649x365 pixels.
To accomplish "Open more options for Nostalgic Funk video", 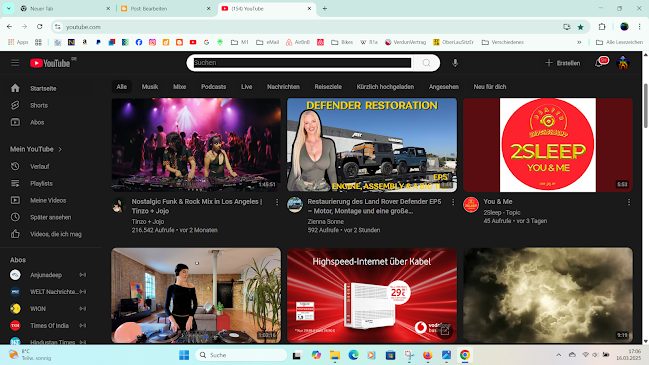I will [277, 202].
